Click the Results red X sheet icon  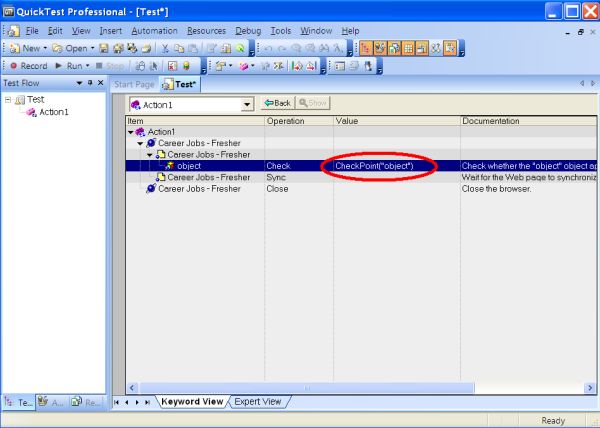[x=173, y=66]
